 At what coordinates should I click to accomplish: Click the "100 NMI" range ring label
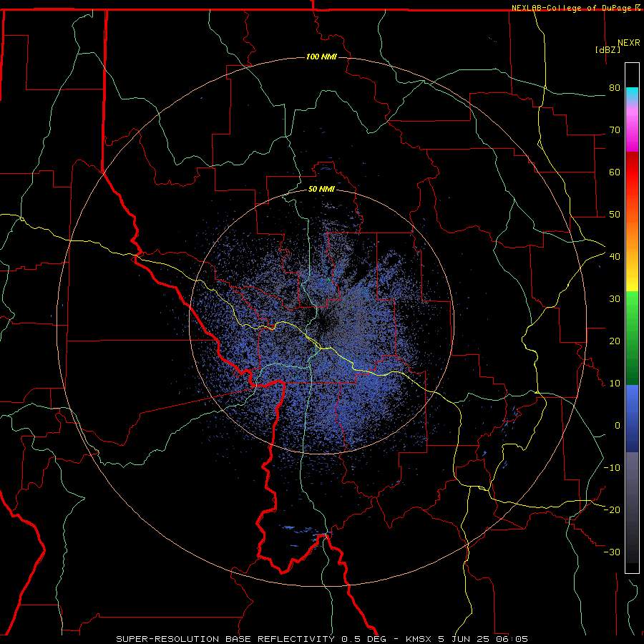(321, 57)
